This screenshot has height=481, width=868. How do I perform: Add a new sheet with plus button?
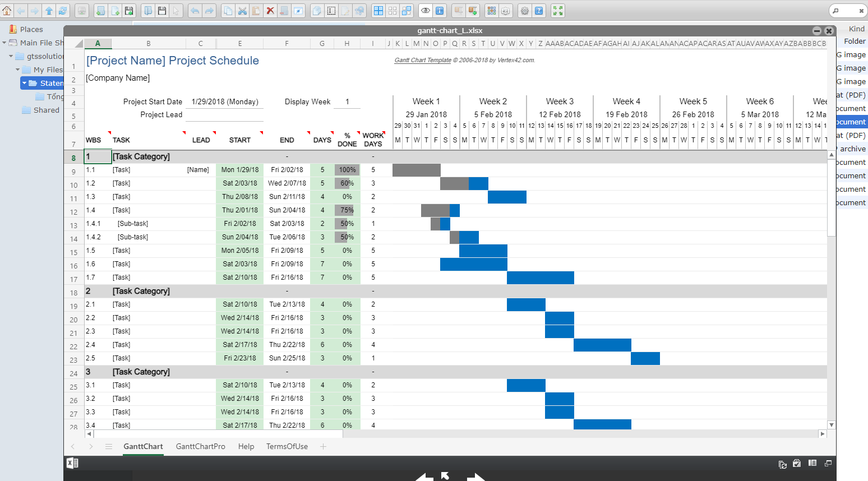point(323,446)
